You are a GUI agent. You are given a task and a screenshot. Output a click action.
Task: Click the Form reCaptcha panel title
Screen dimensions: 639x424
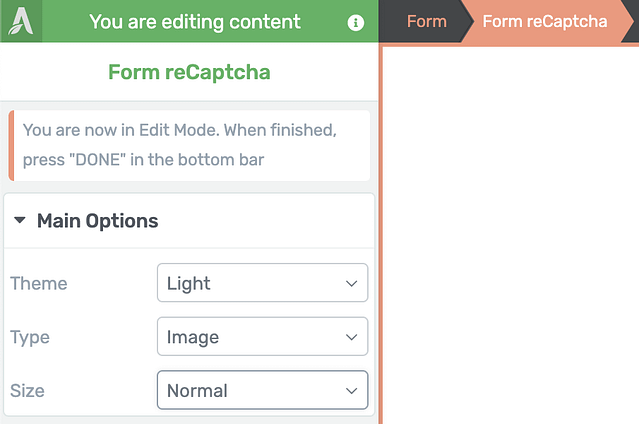coord(189,72)
